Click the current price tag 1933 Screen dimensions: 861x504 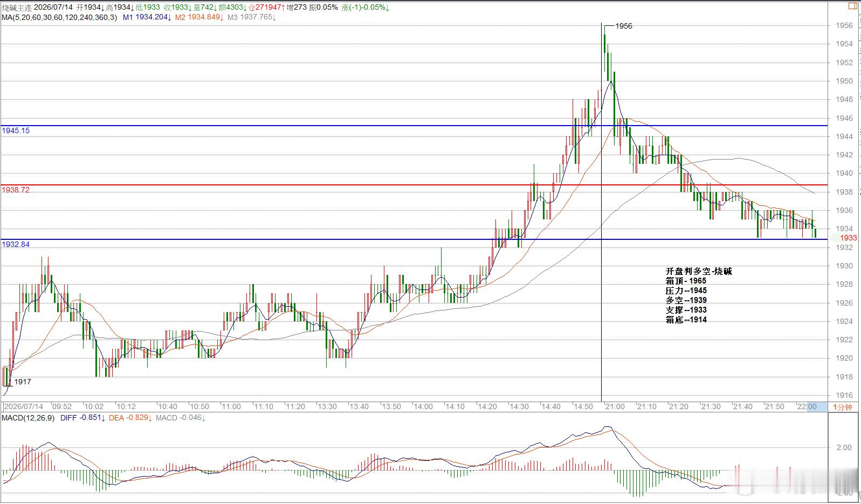[848, 238]
